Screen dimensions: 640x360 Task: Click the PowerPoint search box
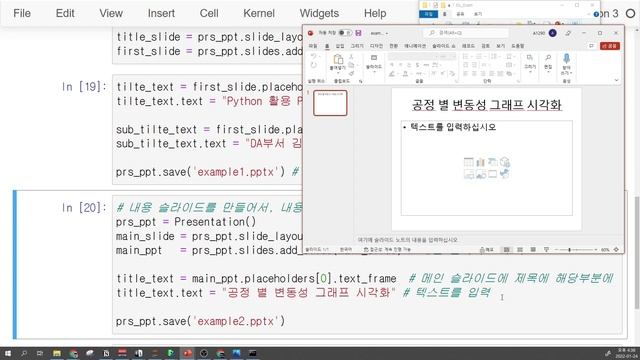pos(467,33)
